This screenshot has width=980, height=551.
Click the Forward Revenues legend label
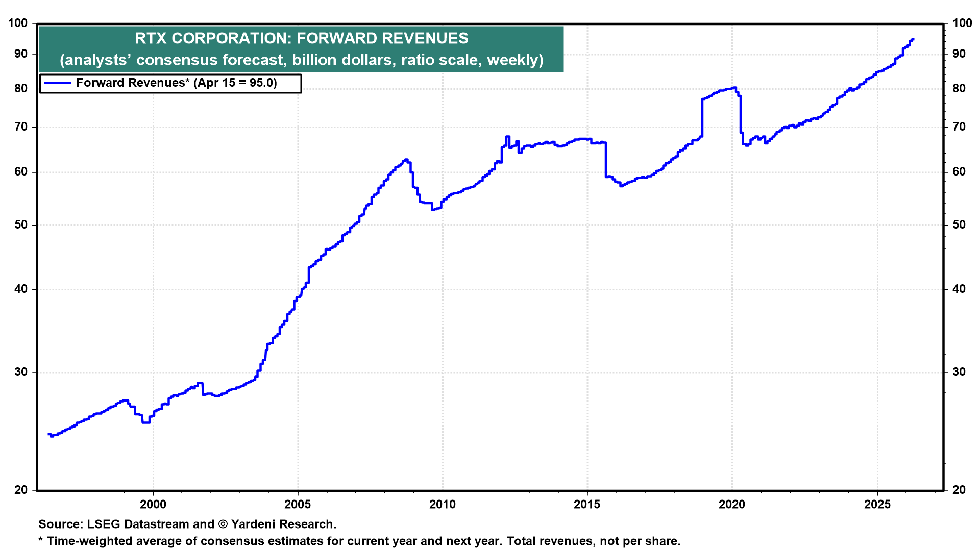(176, 83)
